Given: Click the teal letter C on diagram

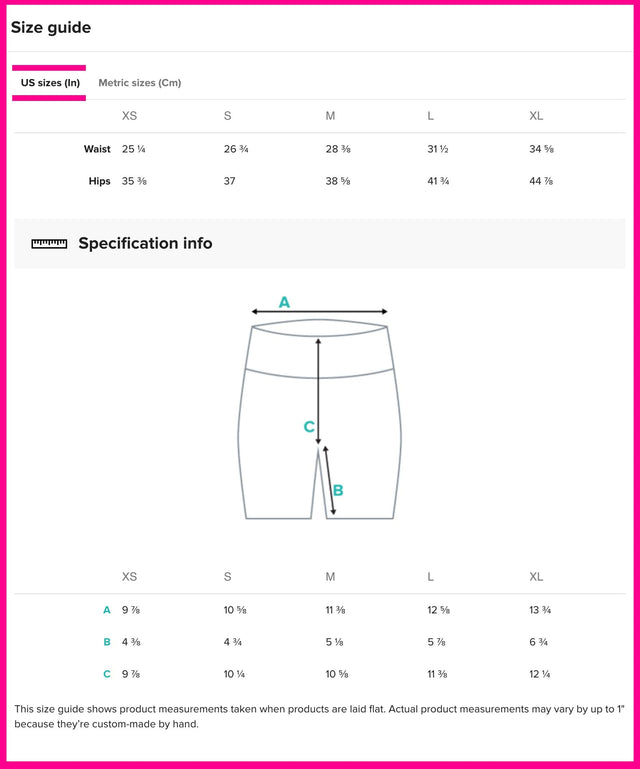Looking at the screenshot, I should point(309,427).
